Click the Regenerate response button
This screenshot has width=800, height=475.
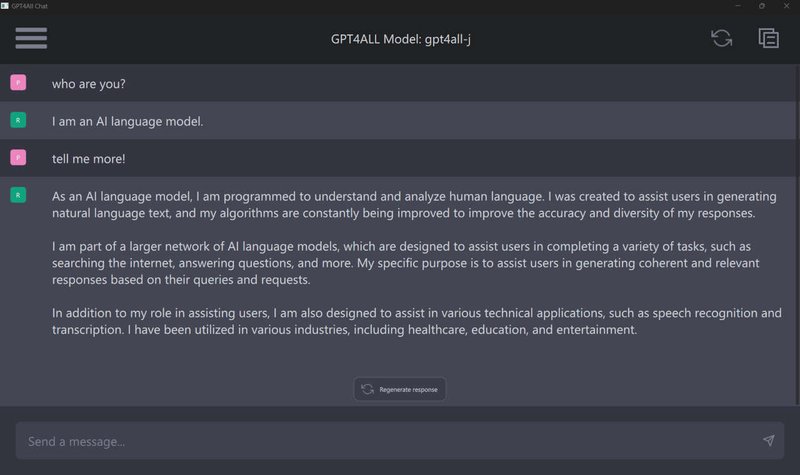point(400,389)
